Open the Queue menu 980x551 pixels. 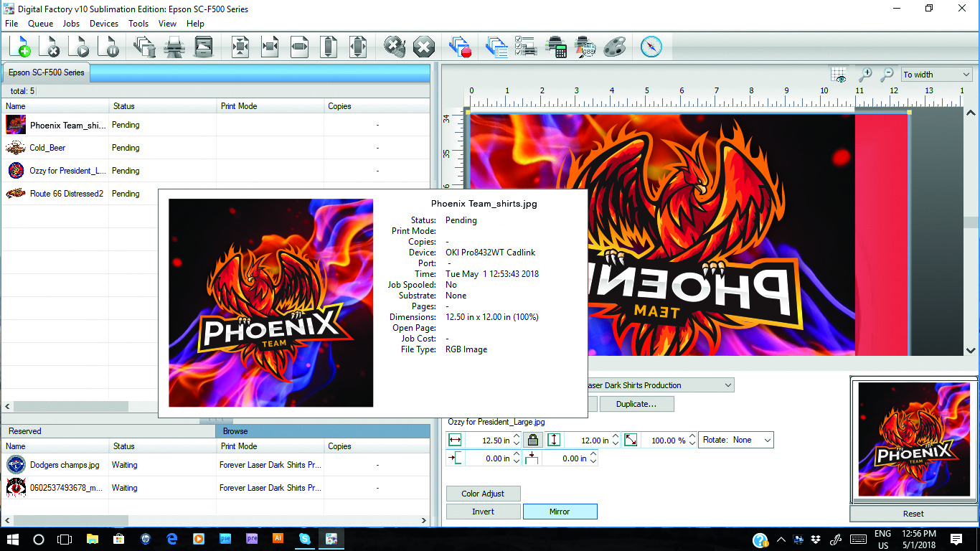(40, 24)
